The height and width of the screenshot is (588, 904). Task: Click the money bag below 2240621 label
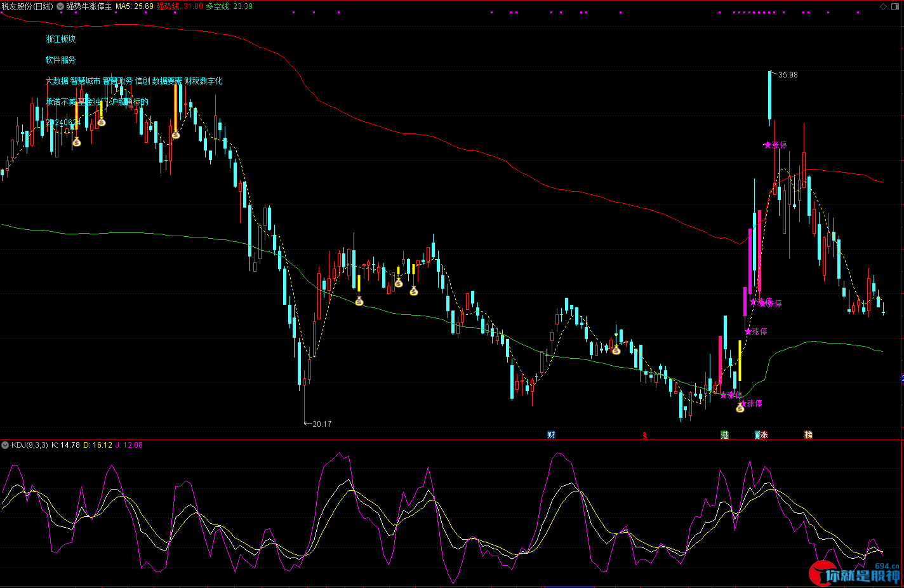[x=77, y=142]
